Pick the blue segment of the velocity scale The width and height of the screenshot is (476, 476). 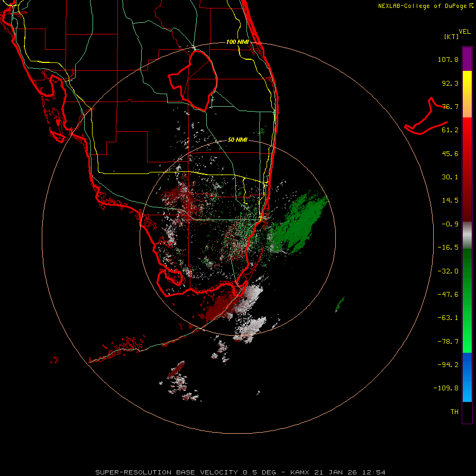(467, 377)
